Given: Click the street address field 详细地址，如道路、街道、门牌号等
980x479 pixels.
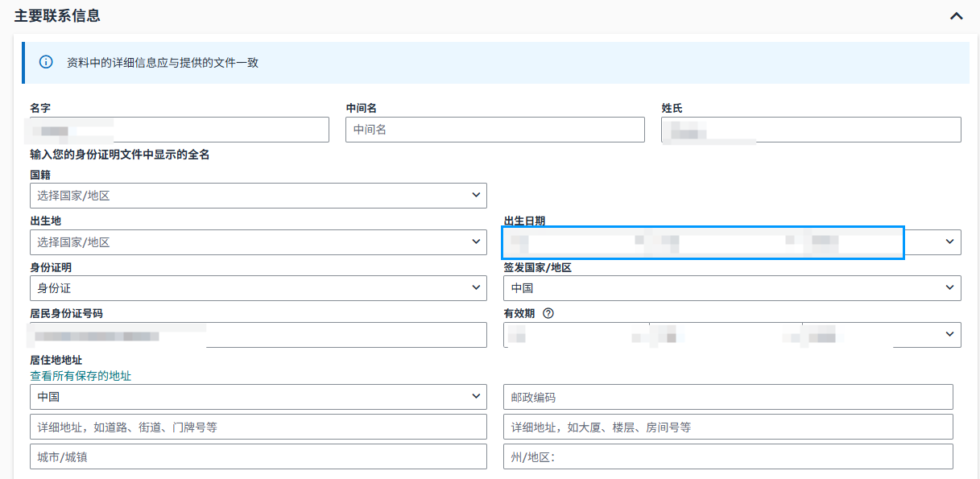Looking at the screenshot, I should 258,427.
